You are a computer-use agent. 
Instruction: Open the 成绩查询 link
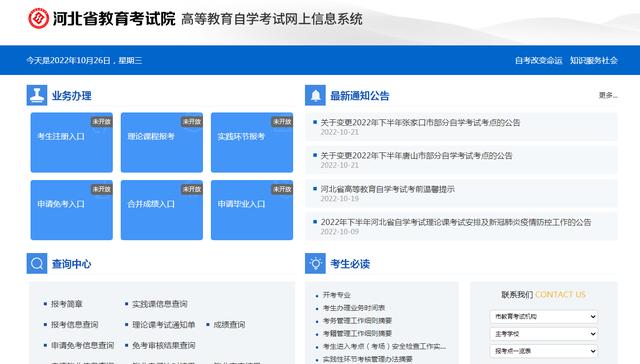tap(229, 324)
